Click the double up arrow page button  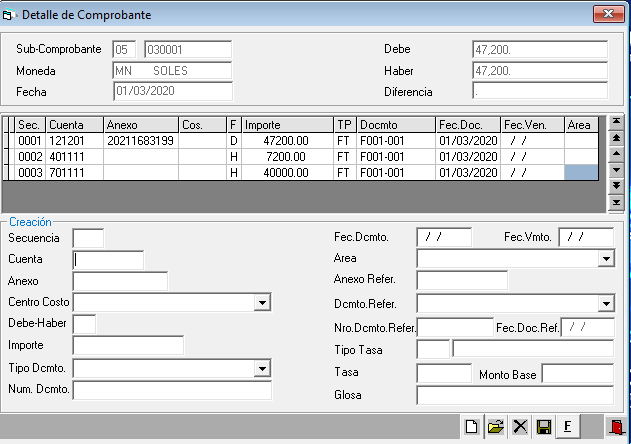(616, 139)
